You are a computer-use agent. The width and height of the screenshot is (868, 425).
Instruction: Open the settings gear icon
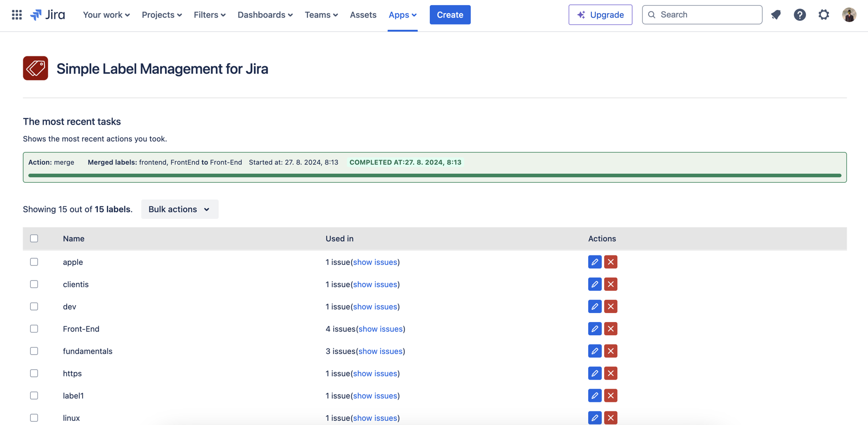pos(824,15)
